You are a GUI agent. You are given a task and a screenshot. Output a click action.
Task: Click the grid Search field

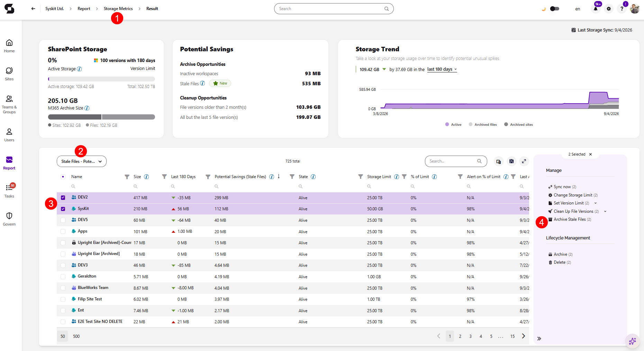(x=456, y=161)
